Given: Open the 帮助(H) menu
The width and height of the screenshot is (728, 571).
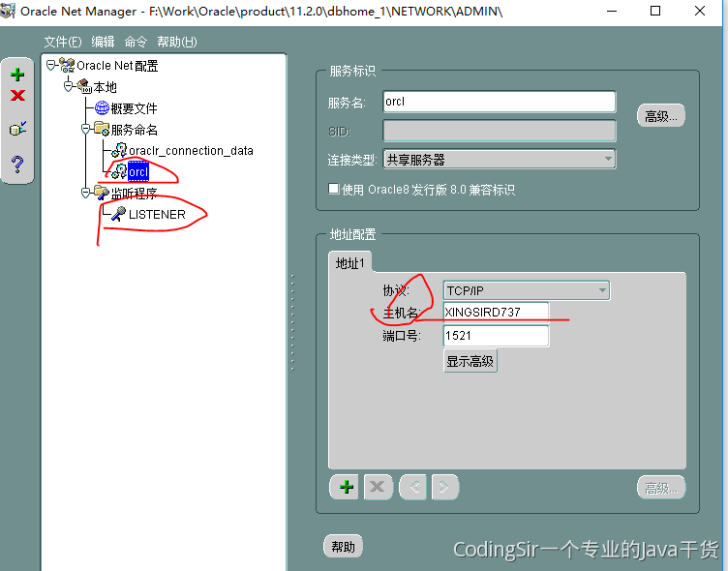Looking at the screenshot, I should pos(177,42).
